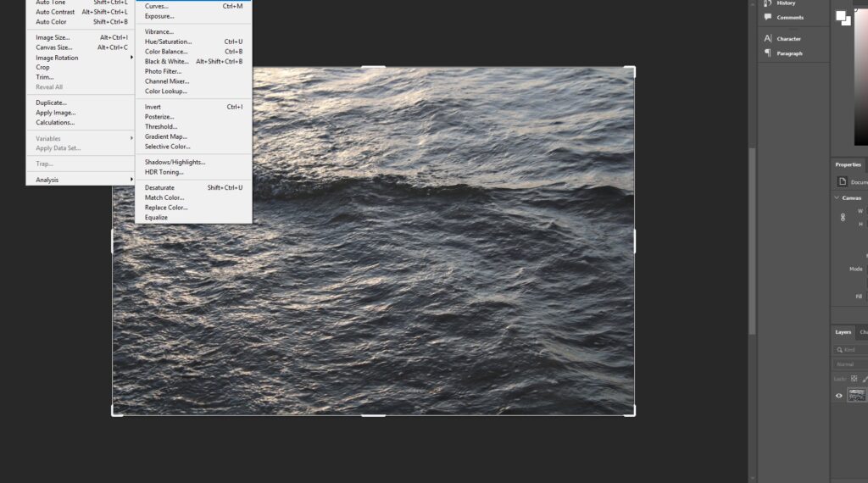Open Hue/Saturation dialog

tap(193, 42)
